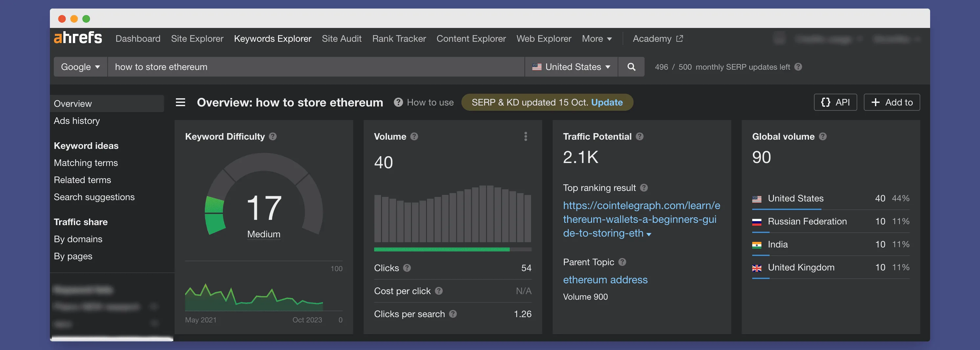Screen dimensions: 980x350
Task: Open the hamburger sidebar toggle icon
Action: (x=180, y=103)
